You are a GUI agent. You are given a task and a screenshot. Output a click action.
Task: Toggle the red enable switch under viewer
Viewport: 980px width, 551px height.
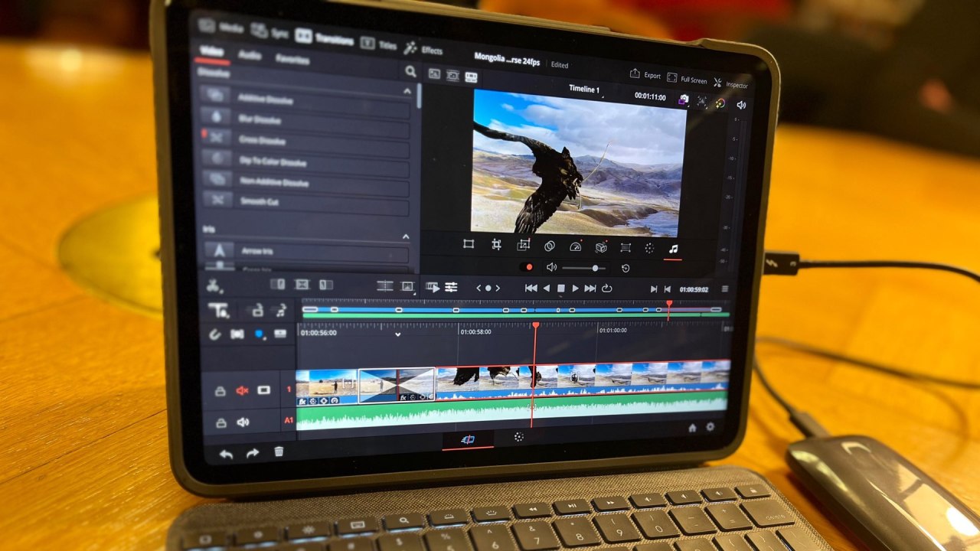pos(527,266)
